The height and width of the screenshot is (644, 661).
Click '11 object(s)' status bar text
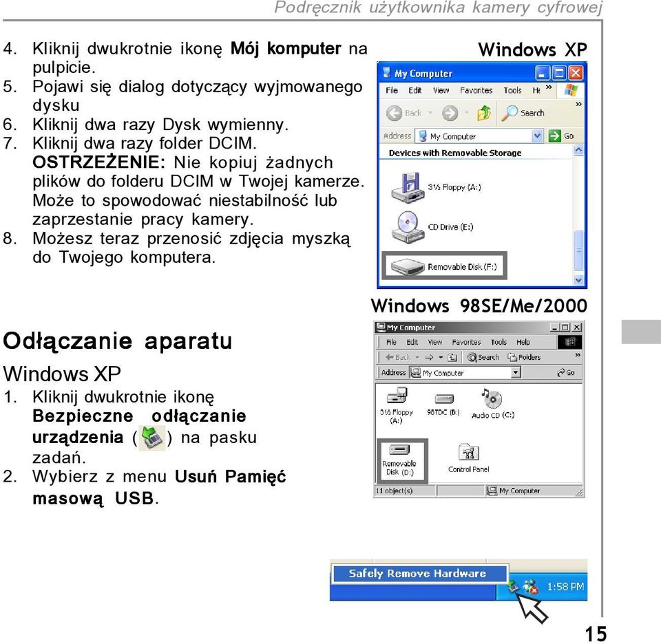[395, 491]
